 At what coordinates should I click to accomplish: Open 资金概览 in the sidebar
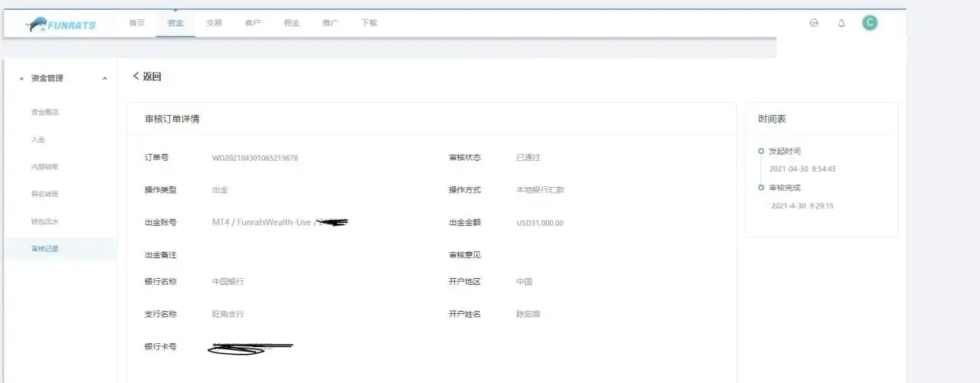tap(45, 112)
